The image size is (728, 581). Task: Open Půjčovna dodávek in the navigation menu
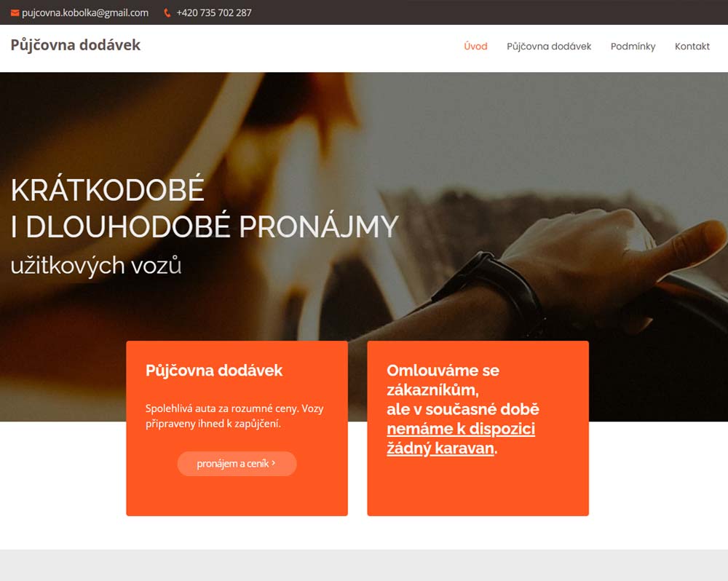(x=549, y=47)
